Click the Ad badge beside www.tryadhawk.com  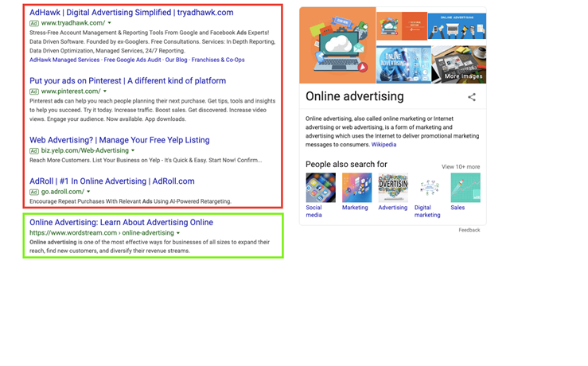click(34, 23)
